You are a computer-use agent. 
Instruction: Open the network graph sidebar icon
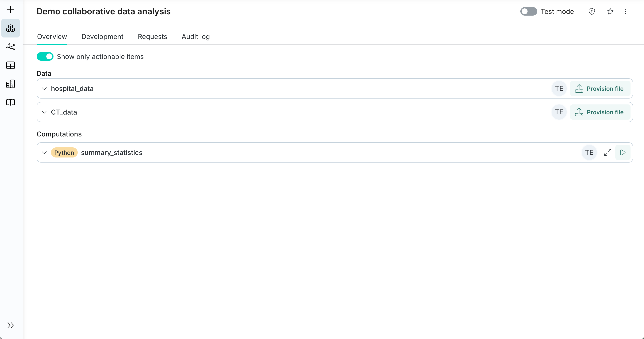point(11,47)
